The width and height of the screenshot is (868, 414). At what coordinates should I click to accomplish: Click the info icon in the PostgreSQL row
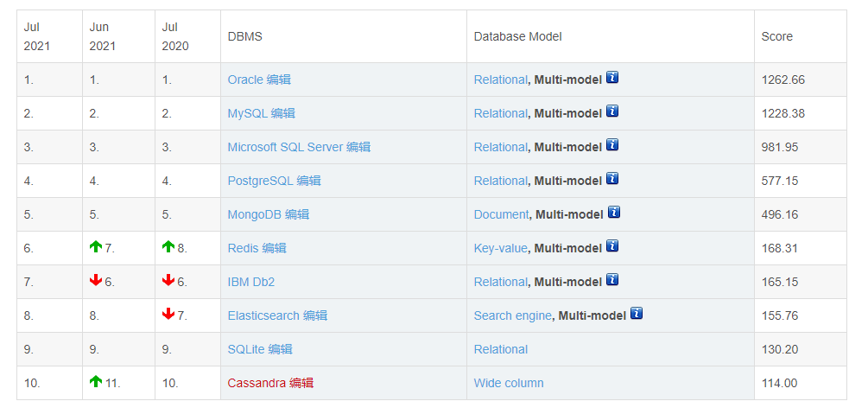(612, 178)
